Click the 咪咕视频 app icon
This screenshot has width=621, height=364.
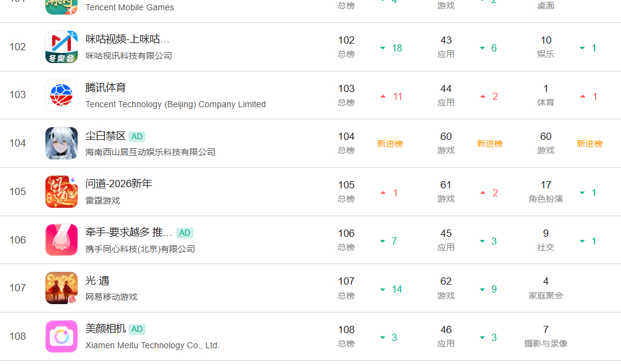click(x=61, y=47)
